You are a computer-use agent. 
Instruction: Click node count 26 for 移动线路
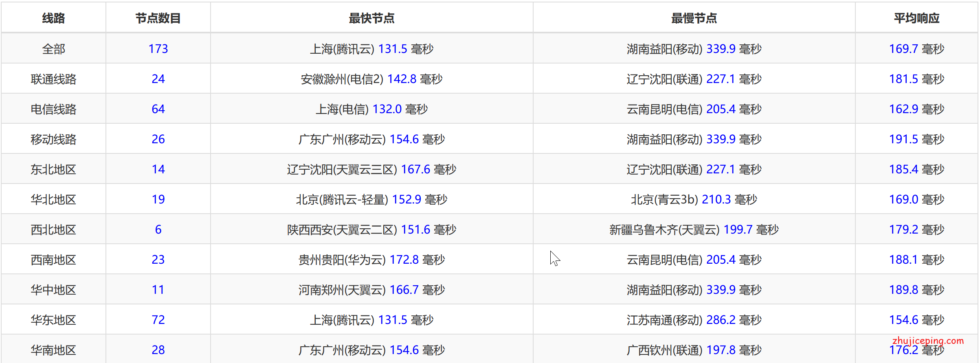[158, 139]
